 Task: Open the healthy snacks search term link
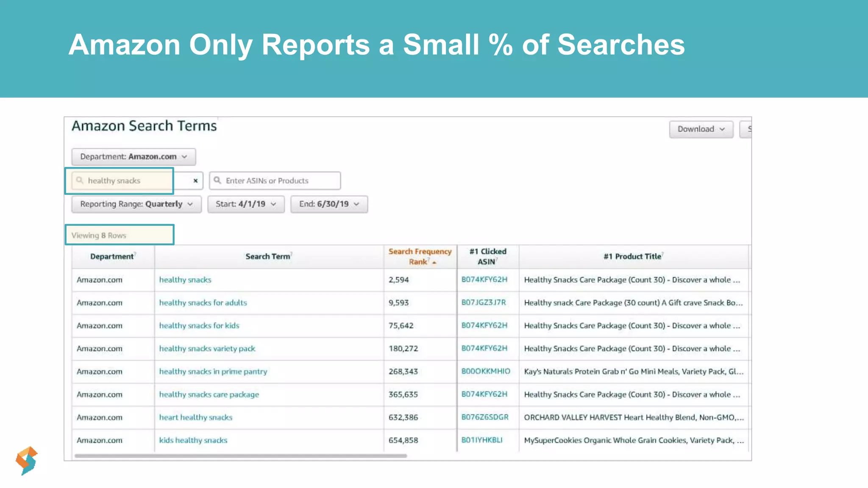(x=185, y=280)
